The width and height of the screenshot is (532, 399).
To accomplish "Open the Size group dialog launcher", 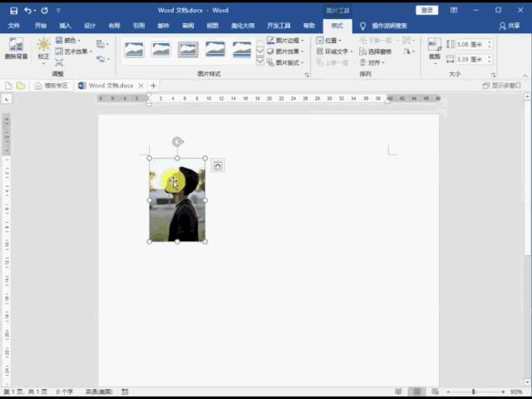I will coord(493,75).
